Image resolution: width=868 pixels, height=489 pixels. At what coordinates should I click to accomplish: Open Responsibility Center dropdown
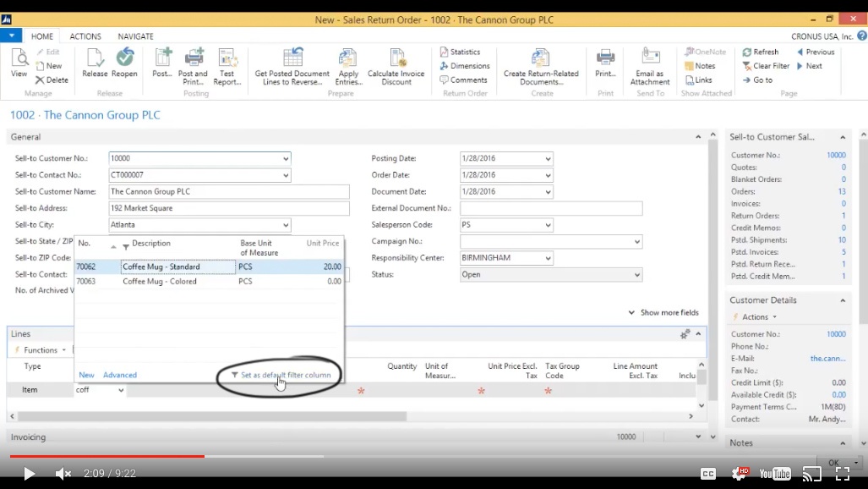click(548, 258)
